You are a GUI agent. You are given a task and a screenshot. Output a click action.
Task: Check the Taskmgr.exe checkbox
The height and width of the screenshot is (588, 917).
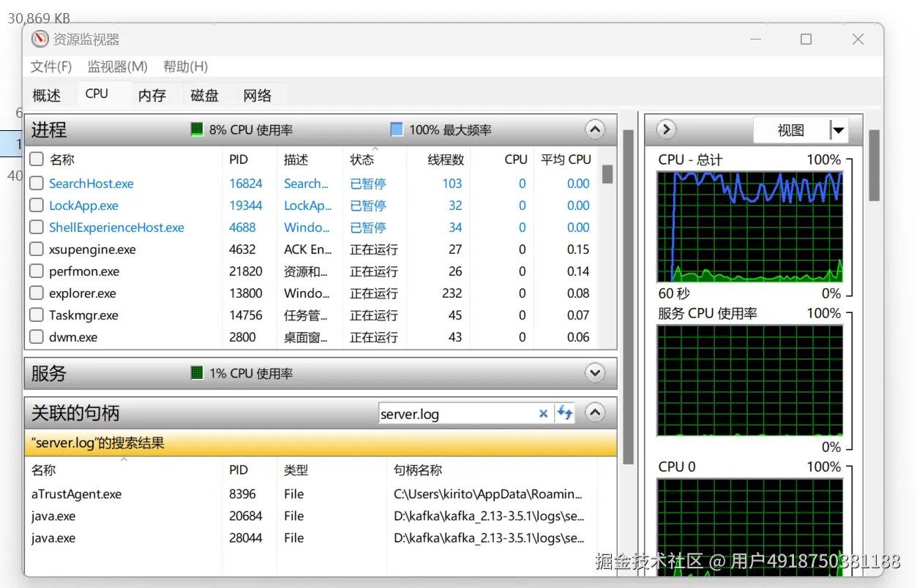[x=36, y=315]
